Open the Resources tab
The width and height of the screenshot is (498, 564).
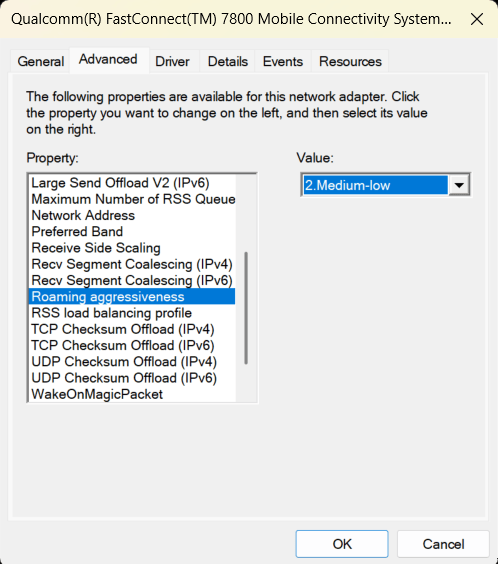tap(350, 62)
